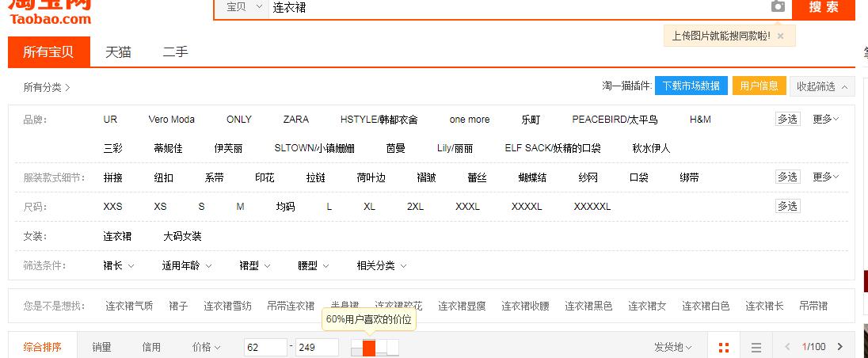Open Taobao.com logo homepage
Screen dimensions: 868x358
point(50,12)
